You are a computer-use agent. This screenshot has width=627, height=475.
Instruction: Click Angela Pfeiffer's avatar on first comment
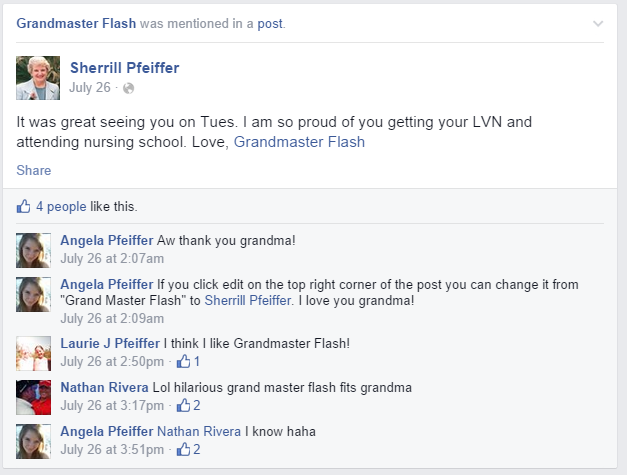(34, 250)
